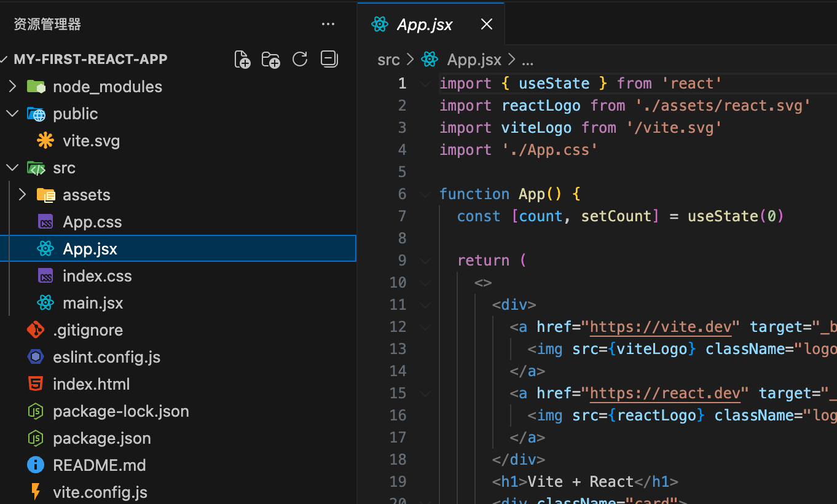Click the React icon beside App.jsx in tree
Screen dimensions: 837x504
point(45,249)
